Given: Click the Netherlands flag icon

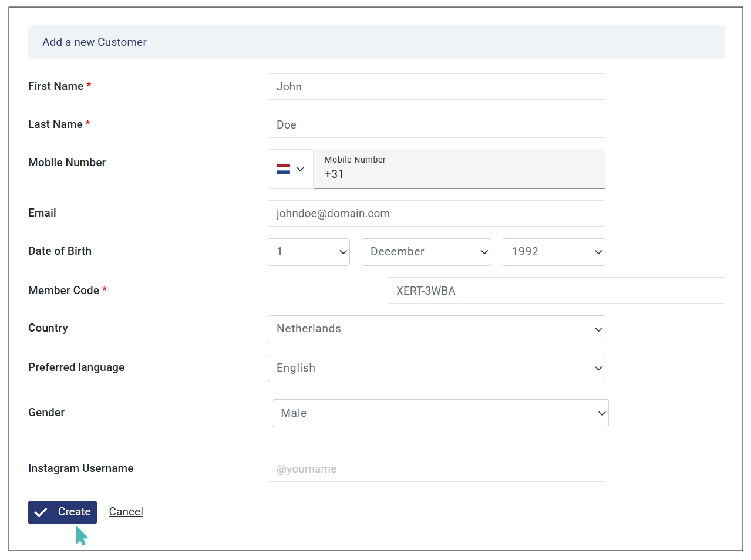Looking at the screenshot, I should tap(283, 168).
